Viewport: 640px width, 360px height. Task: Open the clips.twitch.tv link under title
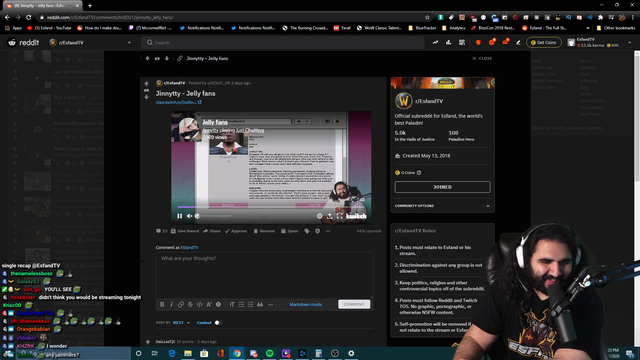[x=178, y=102]
